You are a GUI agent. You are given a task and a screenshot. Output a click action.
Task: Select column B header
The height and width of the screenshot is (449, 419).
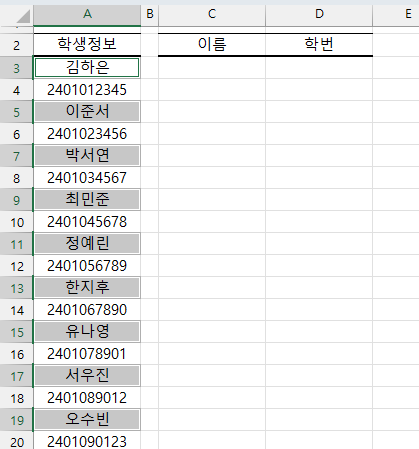pos(150,14)
